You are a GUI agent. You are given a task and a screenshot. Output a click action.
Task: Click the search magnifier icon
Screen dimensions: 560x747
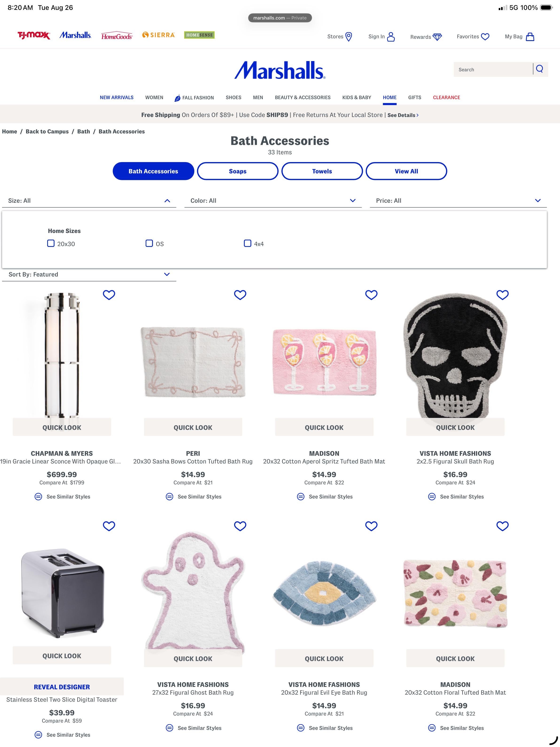(539, 69)
